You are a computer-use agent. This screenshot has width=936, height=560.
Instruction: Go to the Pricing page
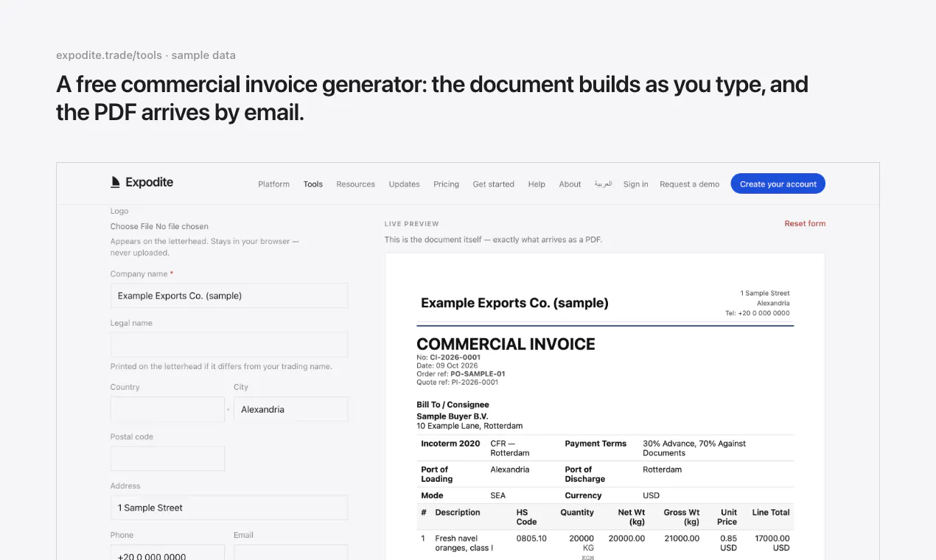coord(446,184)
